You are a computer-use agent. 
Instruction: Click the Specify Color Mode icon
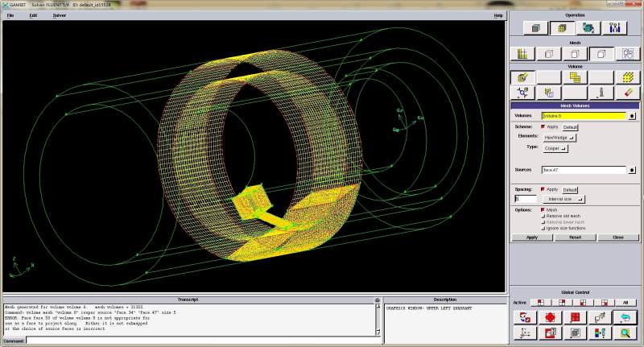pos(600,333)
